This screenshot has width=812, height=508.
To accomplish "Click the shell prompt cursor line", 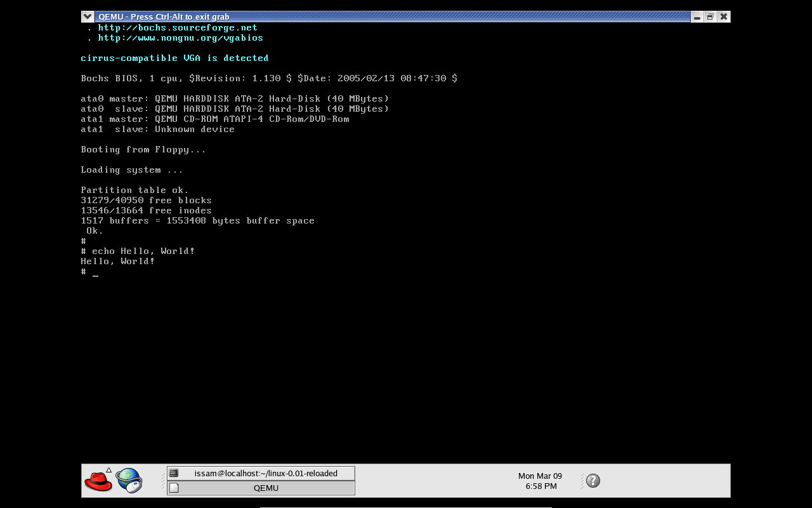I will pyautogui.click(x=95, y=272).
